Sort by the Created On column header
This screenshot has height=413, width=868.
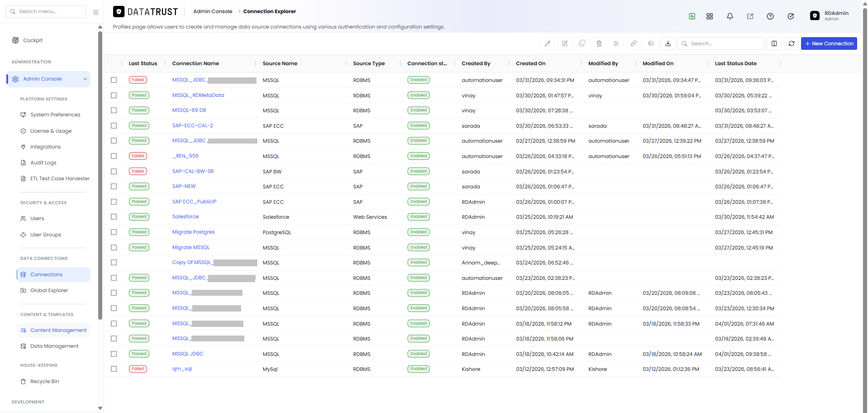(531, 63)
